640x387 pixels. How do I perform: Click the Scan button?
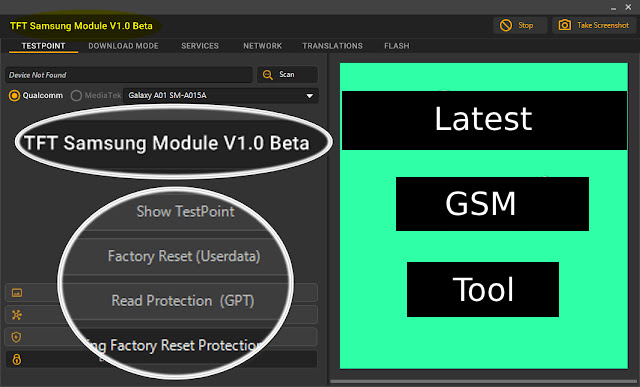(x=287, y=75)
